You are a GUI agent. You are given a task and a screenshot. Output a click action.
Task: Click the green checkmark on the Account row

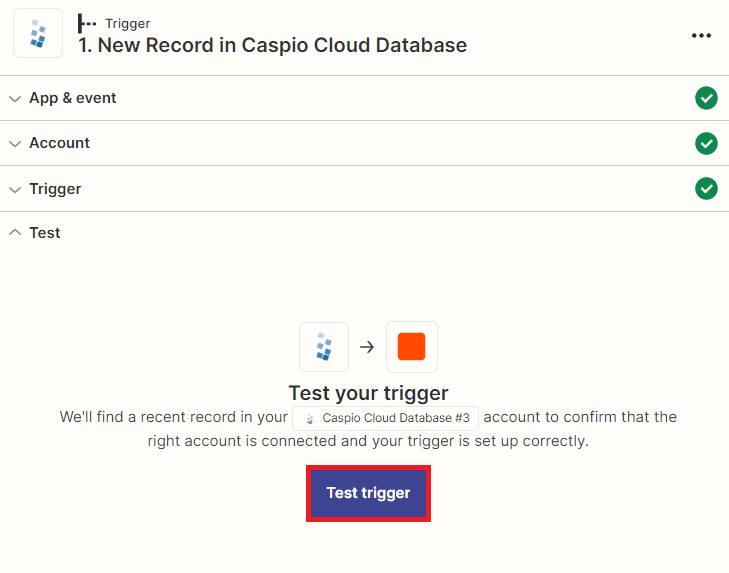(x=706, y=143)
